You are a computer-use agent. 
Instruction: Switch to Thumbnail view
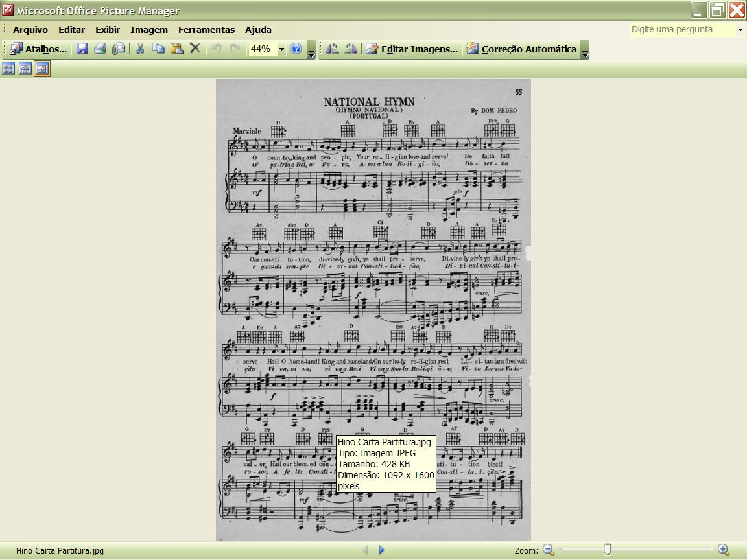8,69
